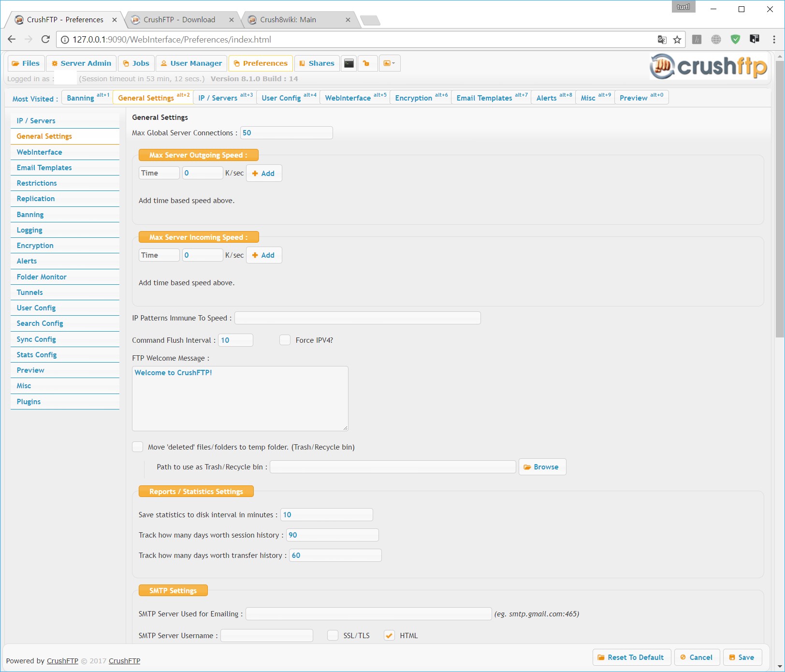
Task: Select Replication in the sidebar
Action: click(x=65, y=199)
